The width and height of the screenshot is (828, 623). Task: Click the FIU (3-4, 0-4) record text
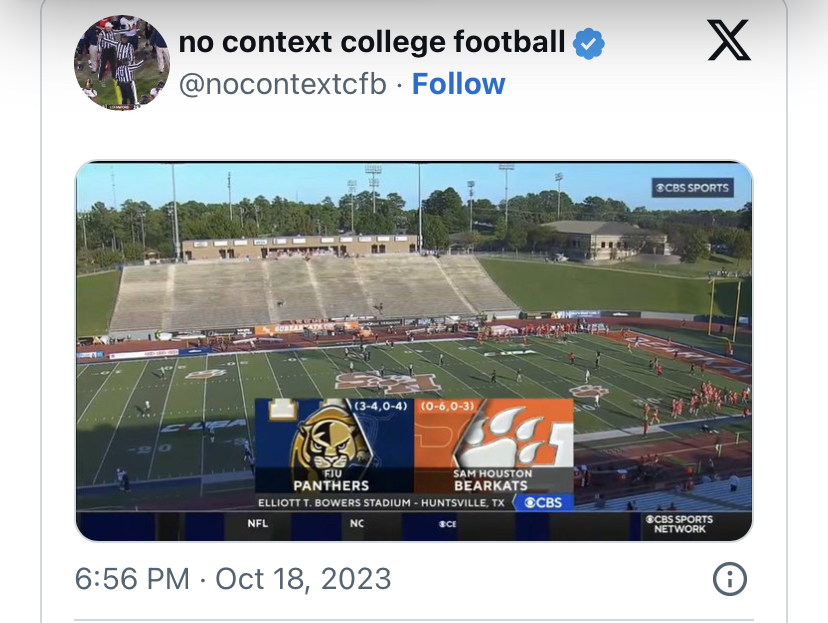[x=380, y=406]
